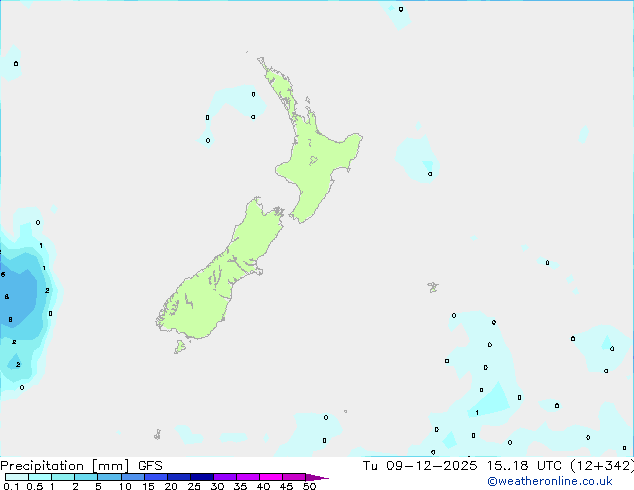
Task: Click the '50' legend value label
Action: pyautogui.click(x=310, y=486)
